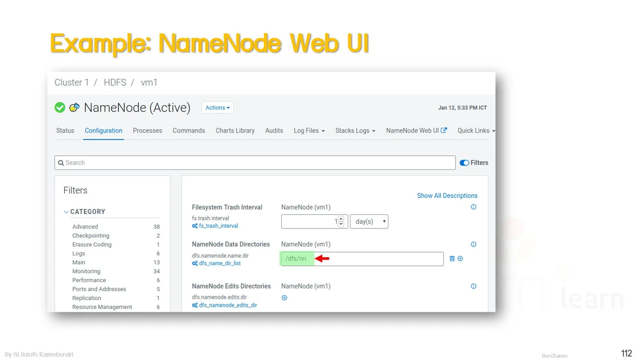
Task: Open the fs_trash_interval link
Action: point(218,226)
